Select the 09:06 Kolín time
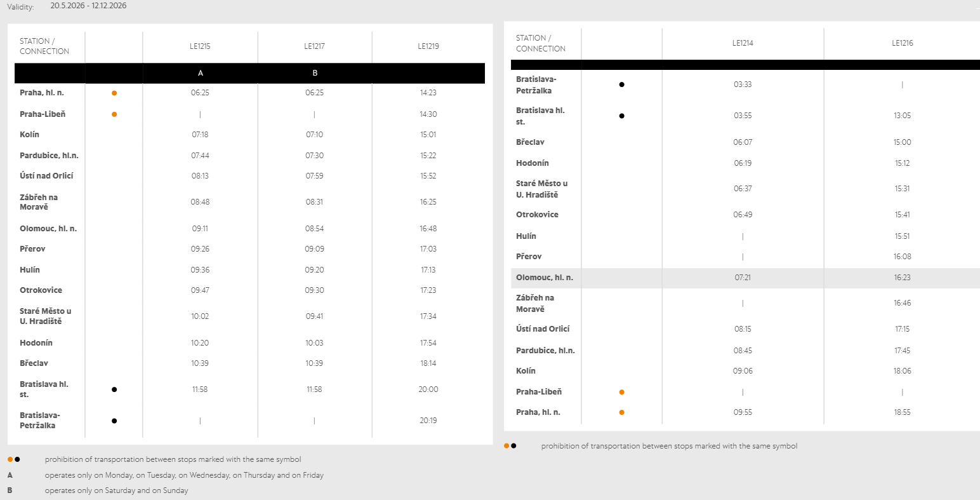Viewport: 980px width, 500px height. pyautogui.click(x=743, y=371)
